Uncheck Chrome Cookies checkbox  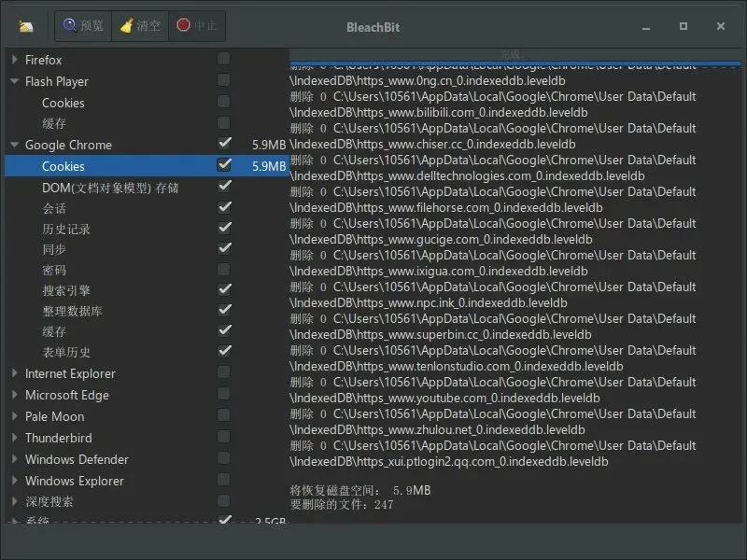[x=224, y=165]
